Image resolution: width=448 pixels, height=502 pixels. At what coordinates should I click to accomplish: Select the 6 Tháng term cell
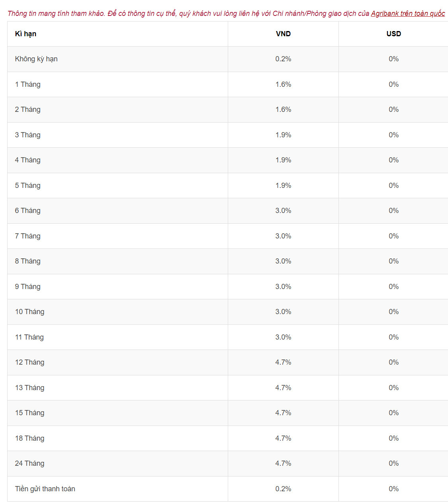tap(28, 211)
